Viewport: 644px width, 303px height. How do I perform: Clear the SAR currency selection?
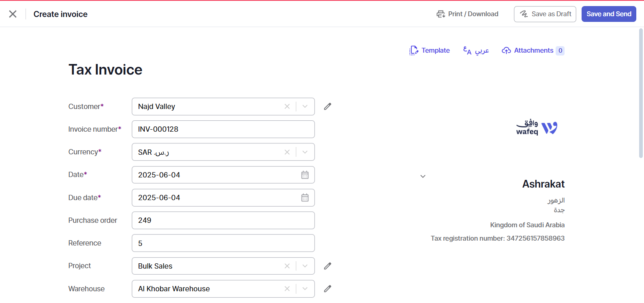point(287,152)
